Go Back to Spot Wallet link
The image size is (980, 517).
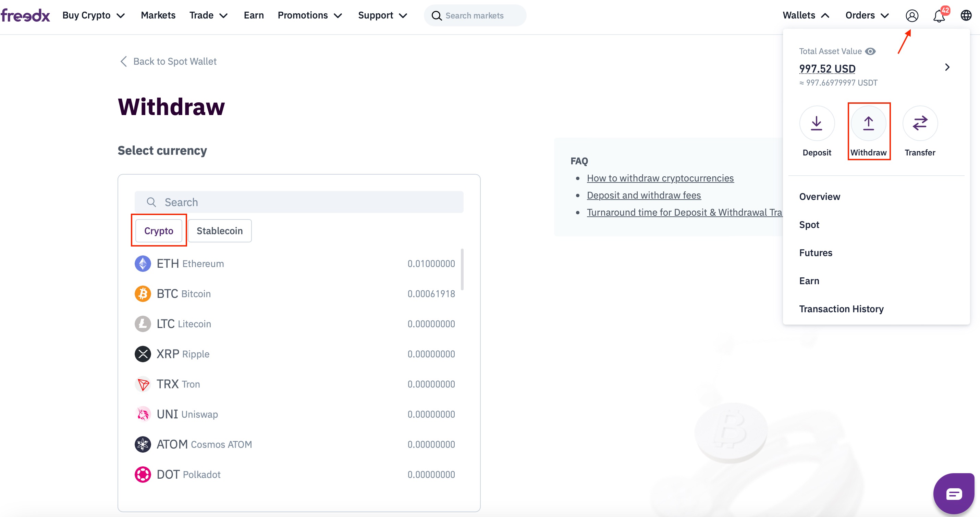[175, 61]
